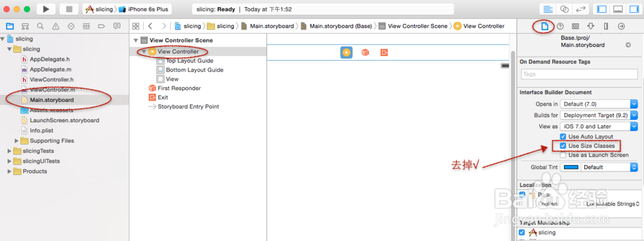Screen dimensions: 644x241
Task: Toggle slicing target membership checkbox
Action: [x=522, y=233]
